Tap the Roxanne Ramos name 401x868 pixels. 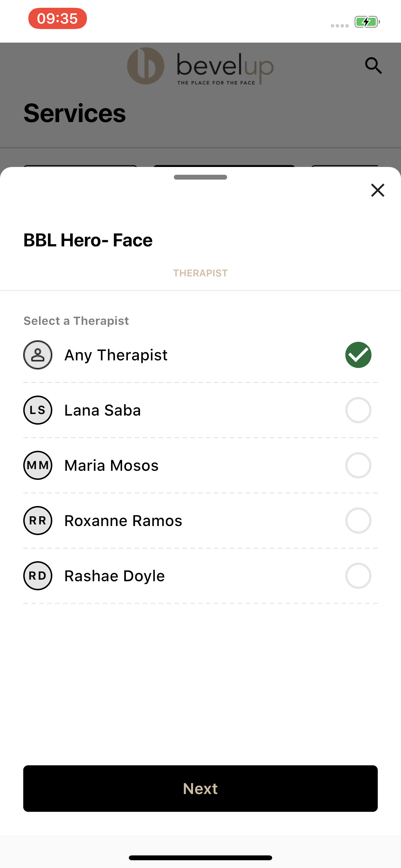(x=123, y=521)
